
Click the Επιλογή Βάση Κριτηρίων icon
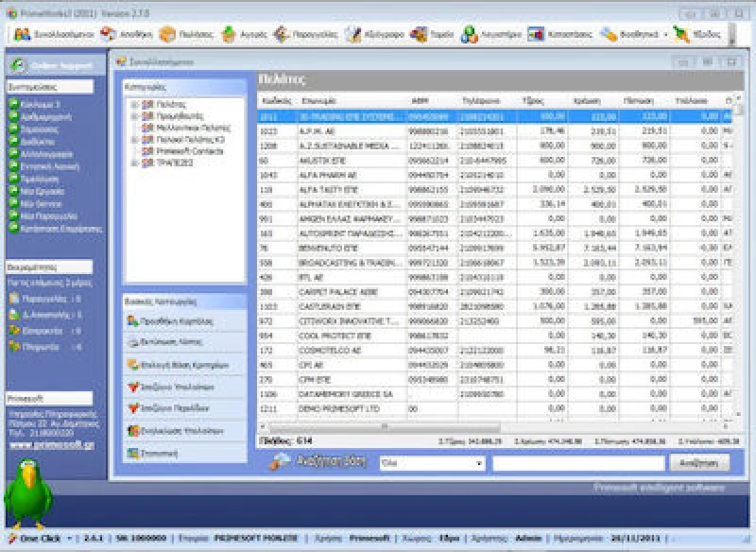pyautogui.click(x=133, y=365)
